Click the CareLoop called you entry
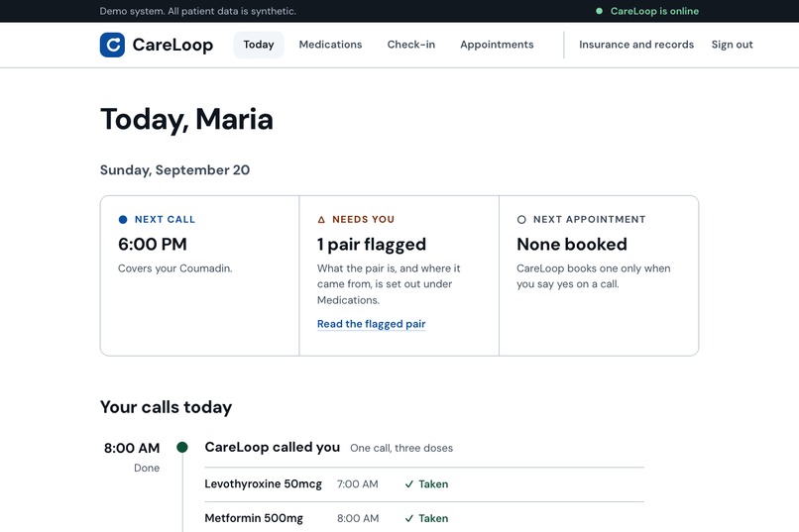The height and width of the screenshot is (532, 799). click(272, 447)
